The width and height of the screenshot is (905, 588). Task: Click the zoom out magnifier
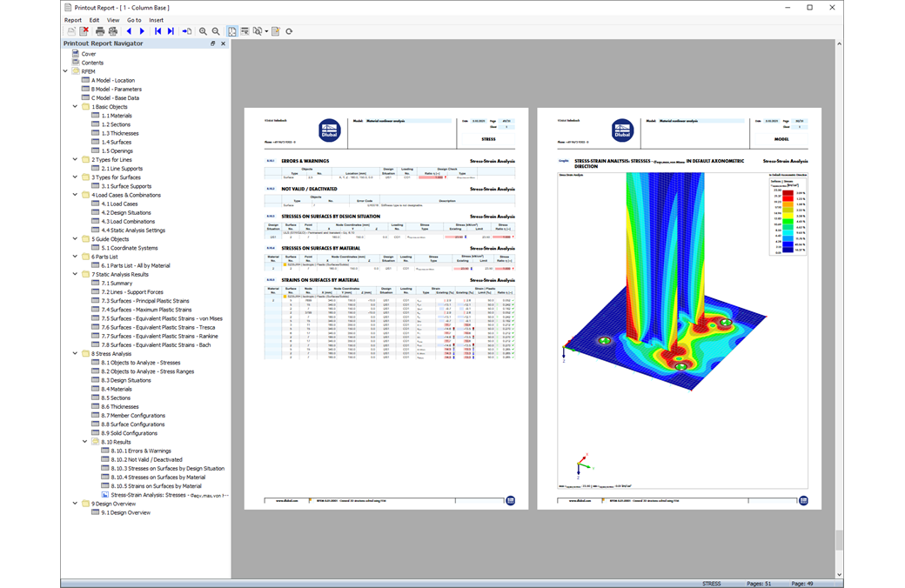(x=216, y=31)
